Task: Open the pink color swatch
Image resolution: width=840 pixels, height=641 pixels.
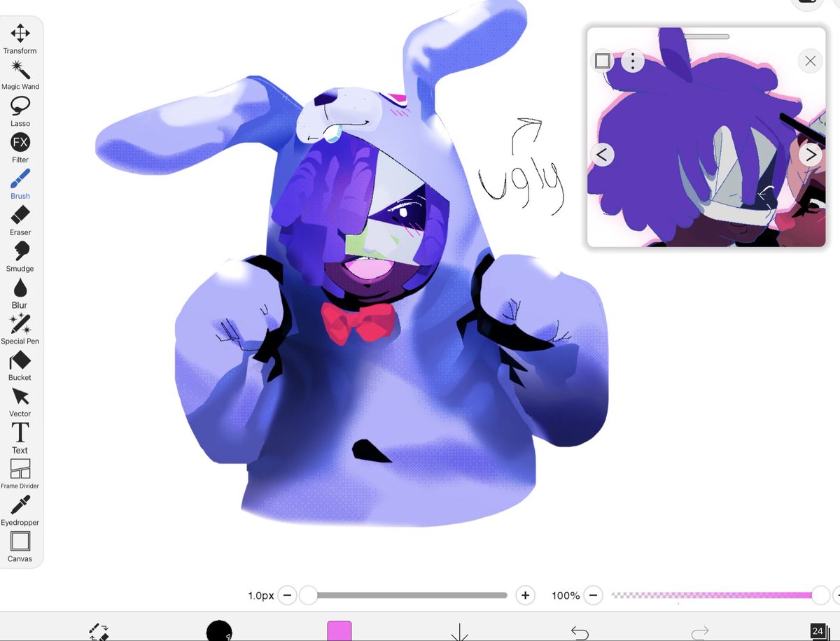Action: click(x=339, y=631)
